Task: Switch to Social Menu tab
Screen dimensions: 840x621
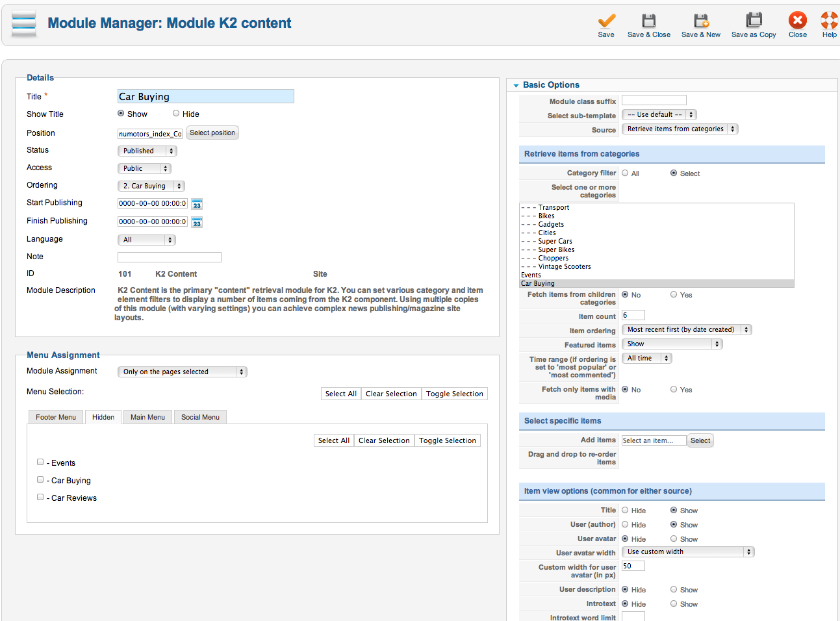Action: click(x=200, y=417)
